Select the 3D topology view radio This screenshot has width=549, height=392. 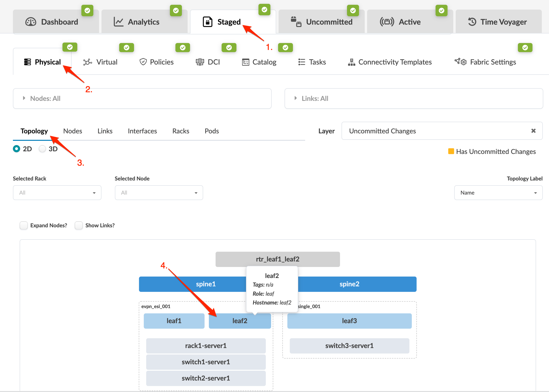point(43,149)
